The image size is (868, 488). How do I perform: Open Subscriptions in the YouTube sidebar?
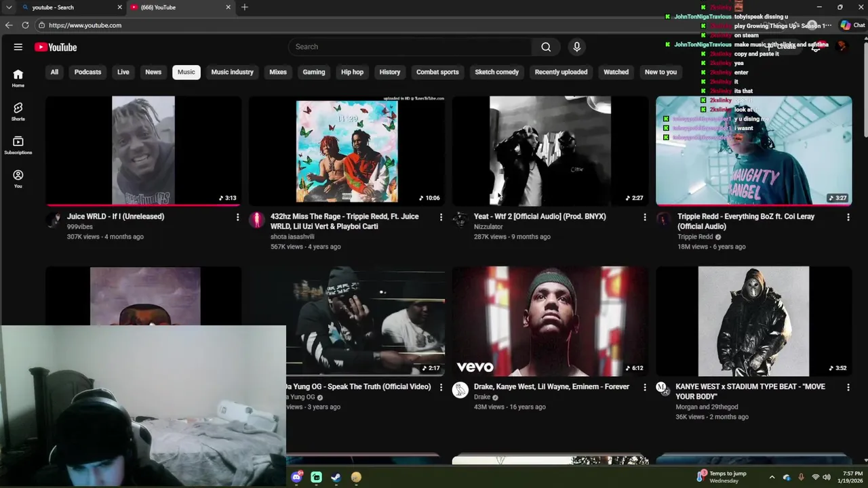18,145
